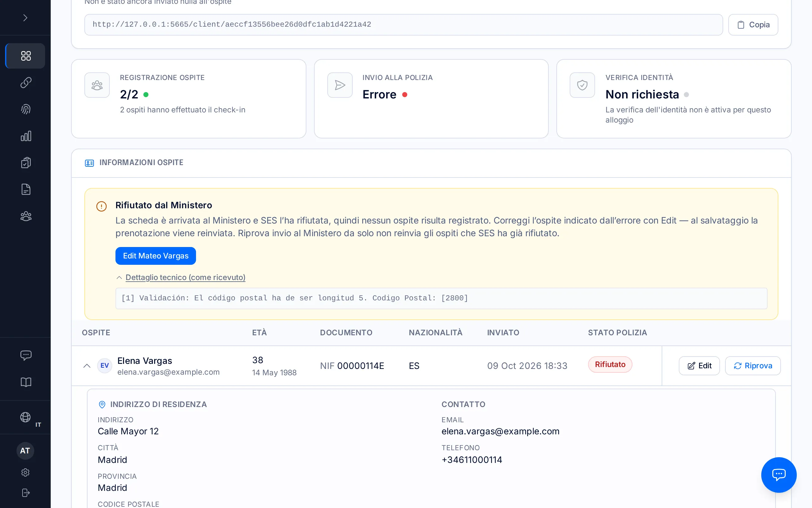Click the STATO POLIZIA column header
The image size is (812, 508).
pos(617,332)
